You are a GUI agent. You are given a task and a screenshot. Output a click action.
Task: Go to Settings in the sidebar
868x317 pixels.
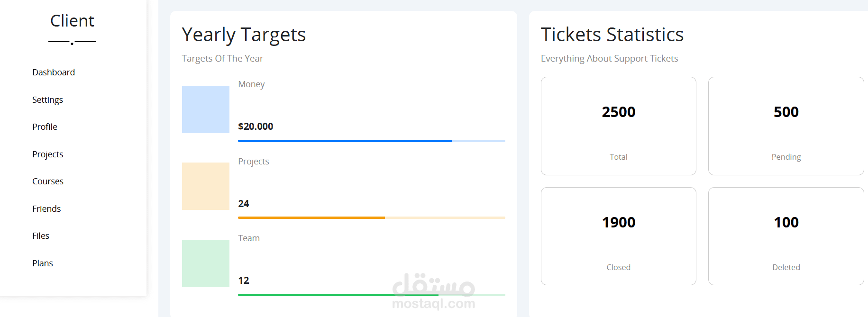pos(47,100)
